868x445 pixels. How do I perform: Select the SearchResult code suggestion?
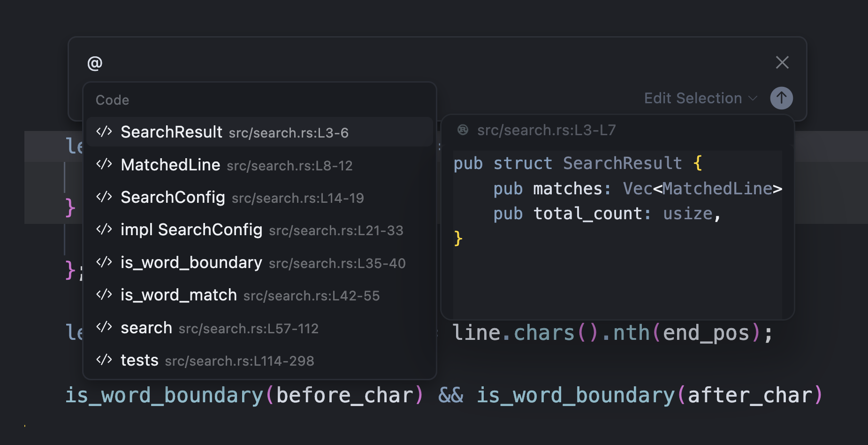[x=259, y=132]
